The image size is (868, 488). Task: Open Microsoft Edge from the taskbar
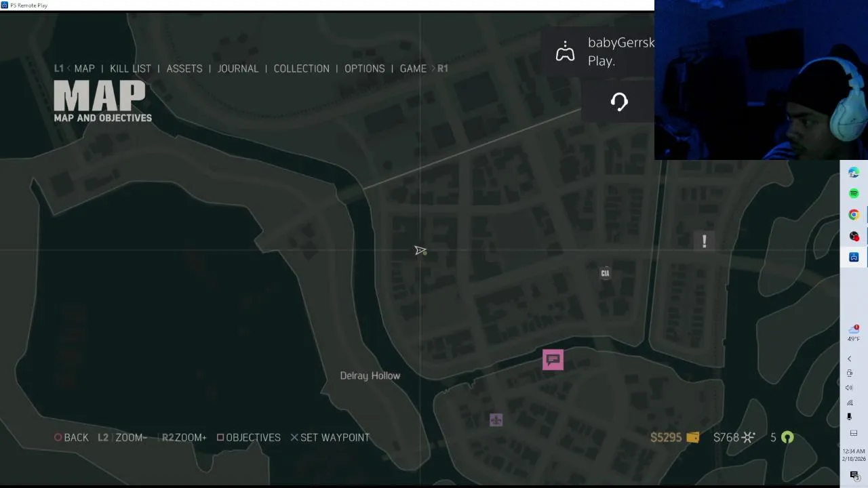tap(854, 173)
